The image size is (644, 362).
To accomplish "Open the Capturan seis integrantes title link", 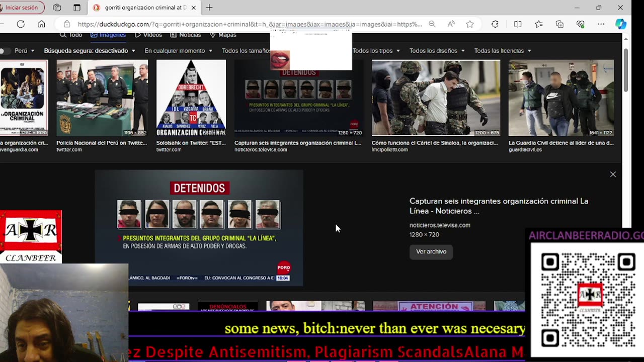I will [499, 206].
